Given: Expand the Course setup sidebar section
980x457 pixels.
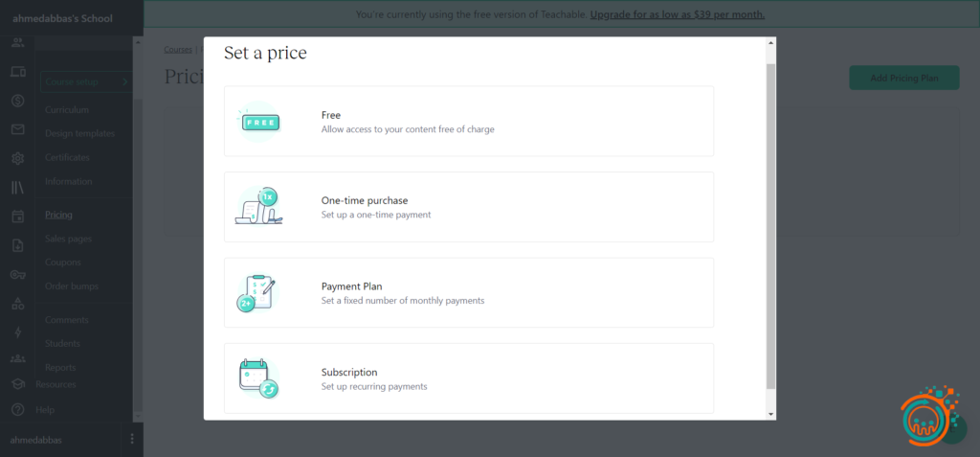Looking at the screenshot, I should point(86,82).
